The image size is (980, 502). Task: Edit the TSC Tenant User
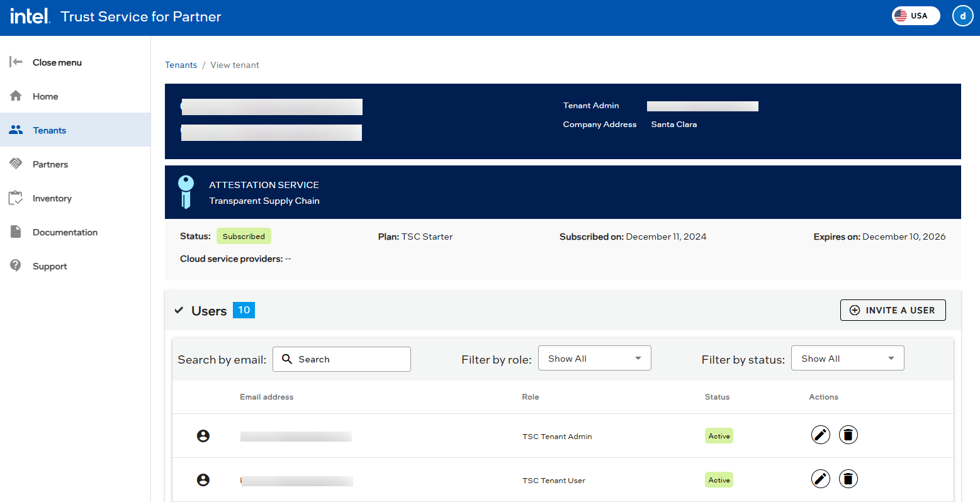[x=820, y=479]
